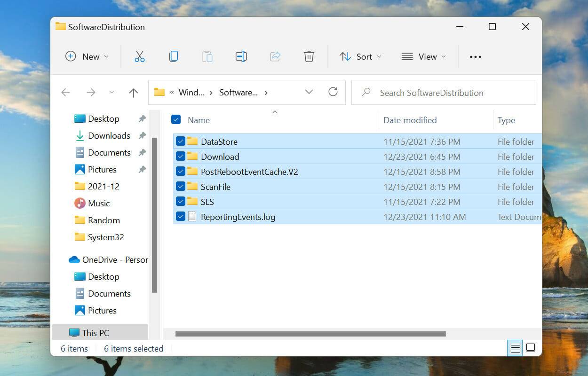This screenshot has width=588, height=376.
Task: Deselect the DataStore folder checkbox
Action: point(180,141)
